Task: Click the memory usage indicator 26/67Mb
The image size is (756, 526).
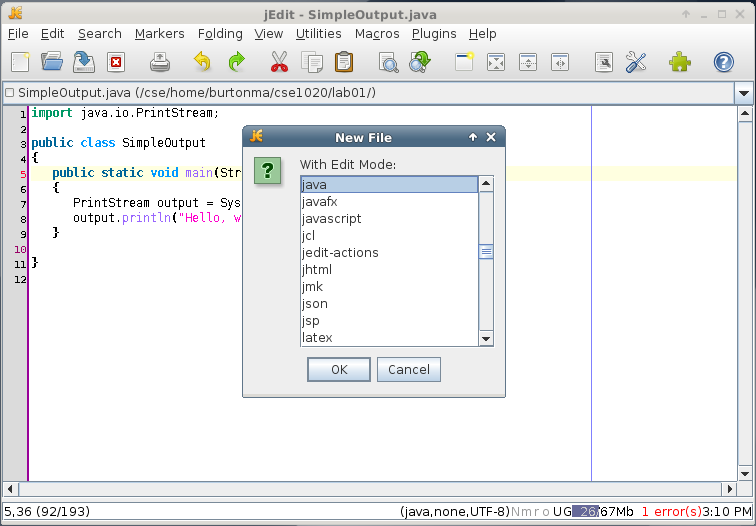Action: point(603,512)
